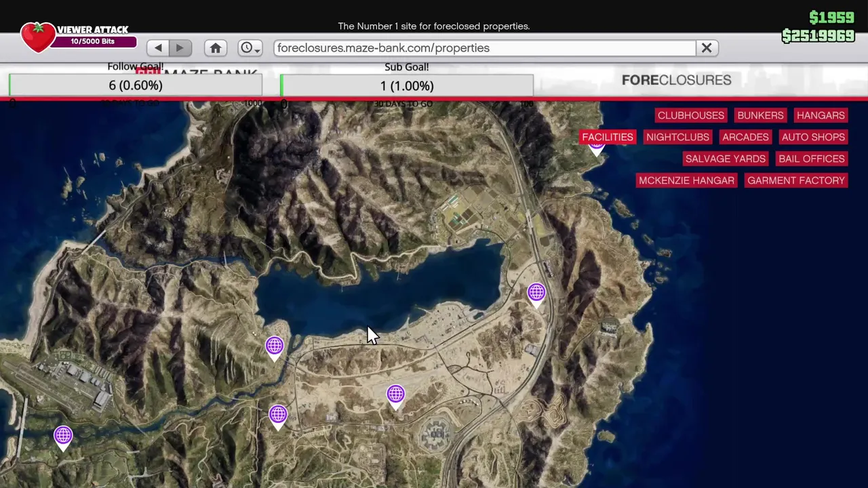The width and height of the screenshot is (868, 488).
Task: Select facility marker hidden behind Facilities button
Action: coord(596,150)
